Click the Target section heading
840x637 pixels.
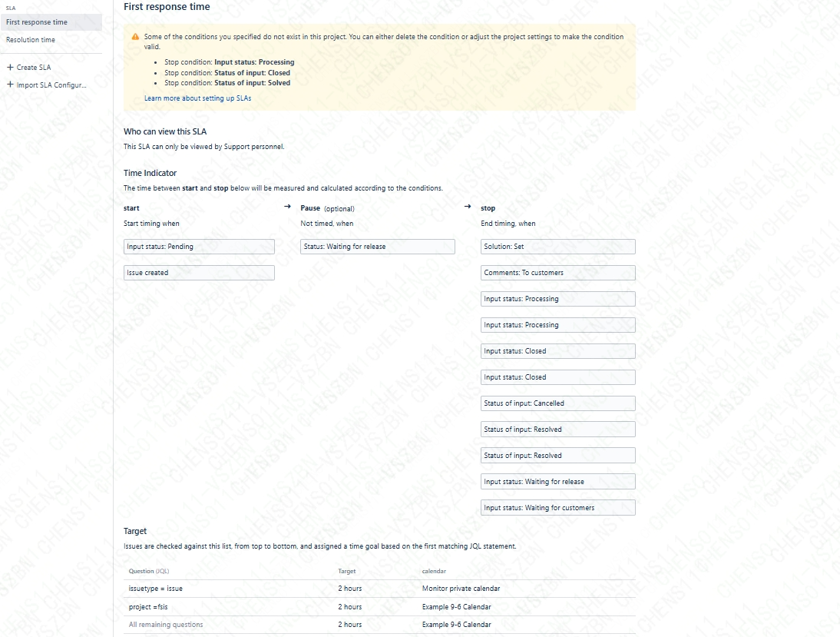pos(135,531)
